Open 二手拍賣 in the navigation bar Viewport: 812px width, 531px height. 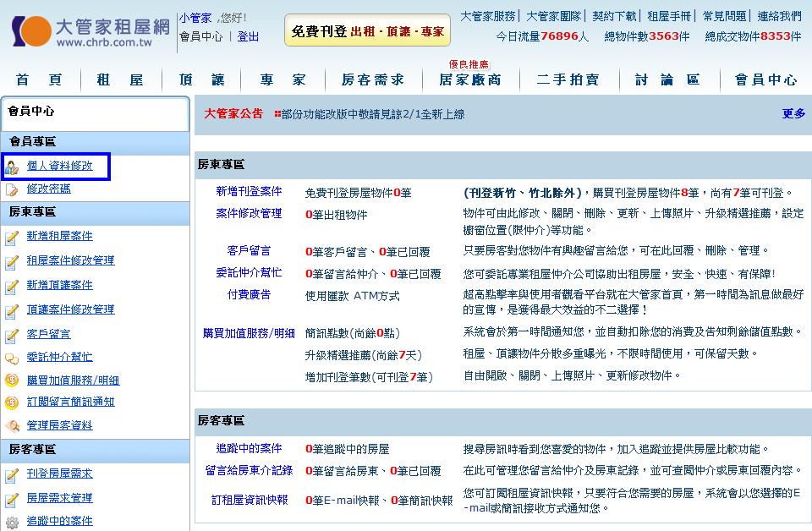point(568,79)
